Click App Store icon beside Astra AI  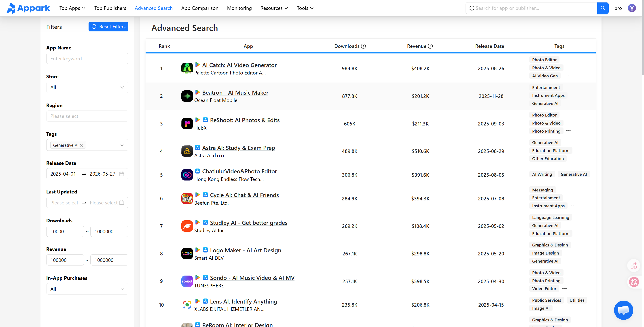click(197, 147)
